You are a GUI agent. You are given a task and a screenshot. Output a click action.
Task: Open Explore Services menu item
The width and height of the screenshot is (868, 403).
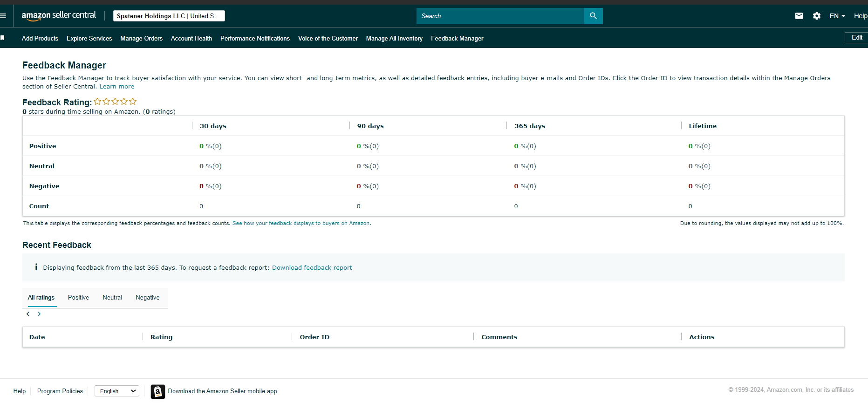pos(89,38)
